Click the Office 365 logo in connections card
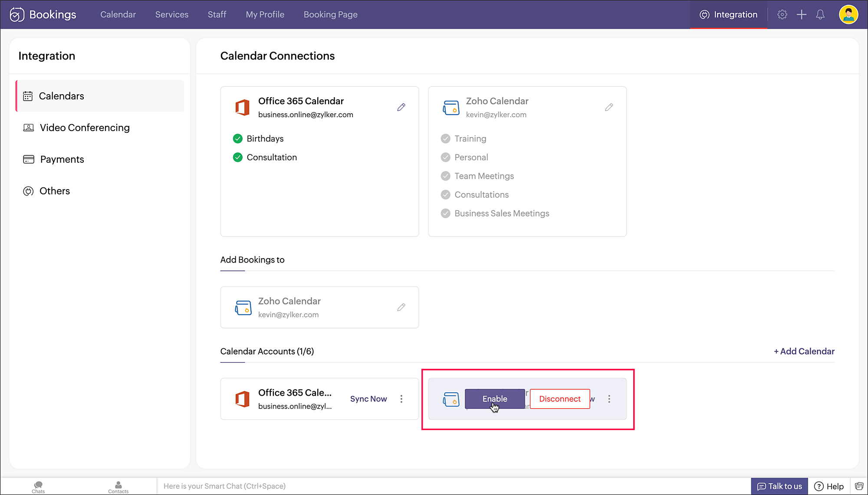Image resolution: width=868 pixels, height=495 pixels. click(x=242, y=107)
